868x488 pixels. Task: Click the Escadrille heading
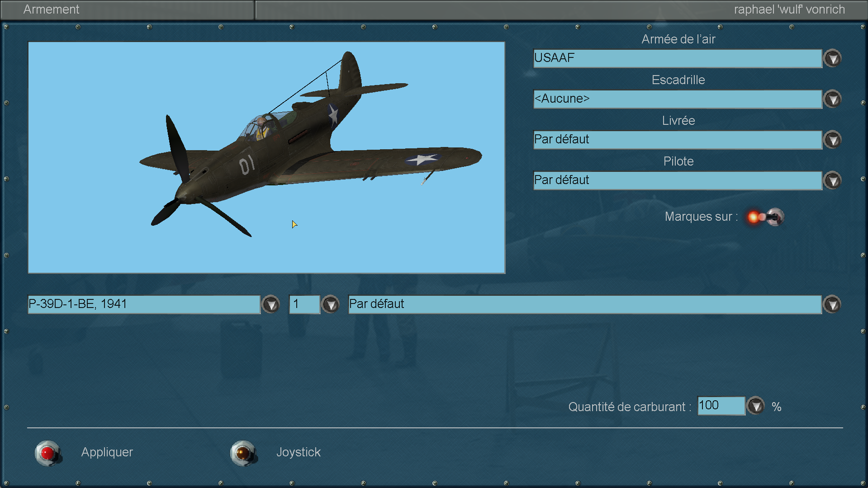pos(678,80)
